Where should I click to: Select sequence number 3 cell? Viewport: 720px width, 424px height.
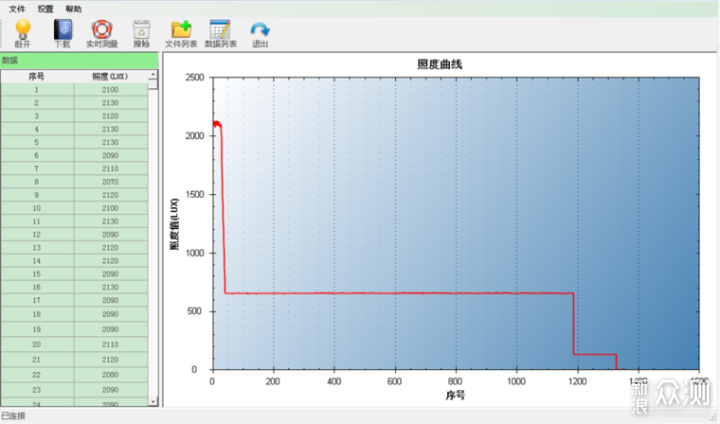click(37, 116)
